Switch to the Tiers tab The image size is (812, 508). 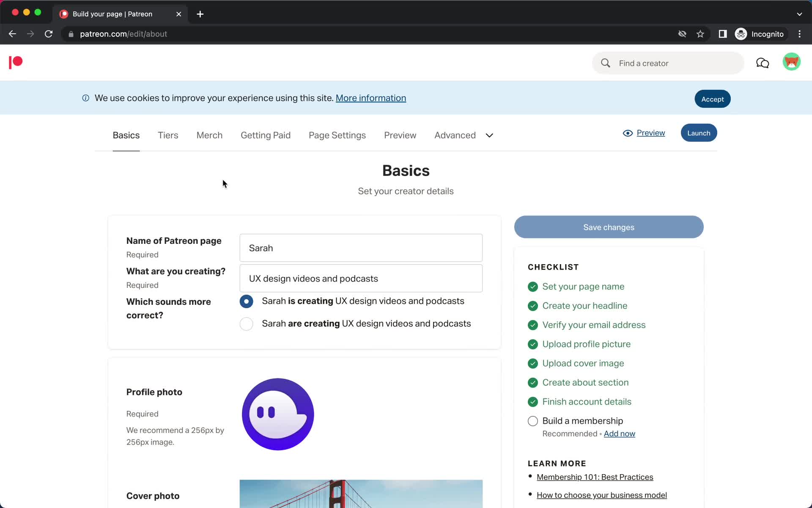[168, 135]
